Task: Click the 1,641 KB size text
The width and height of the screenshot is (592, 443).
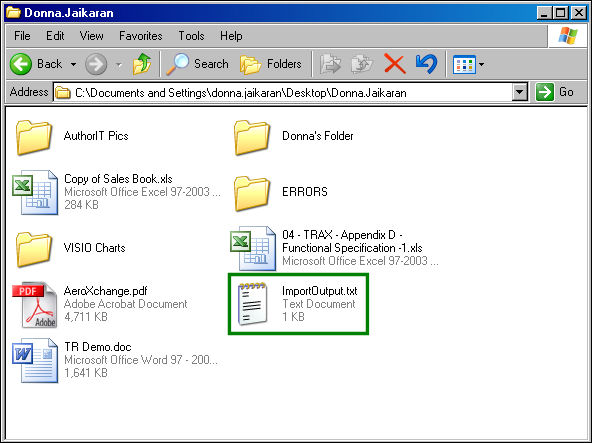Action: click(x=86, y=373)
